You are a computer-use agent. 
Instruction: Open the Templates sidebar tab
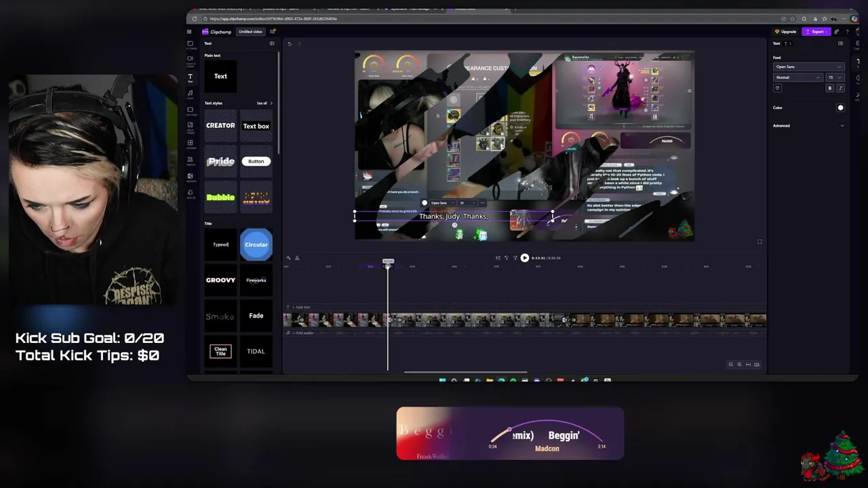[x=191, y=144]
